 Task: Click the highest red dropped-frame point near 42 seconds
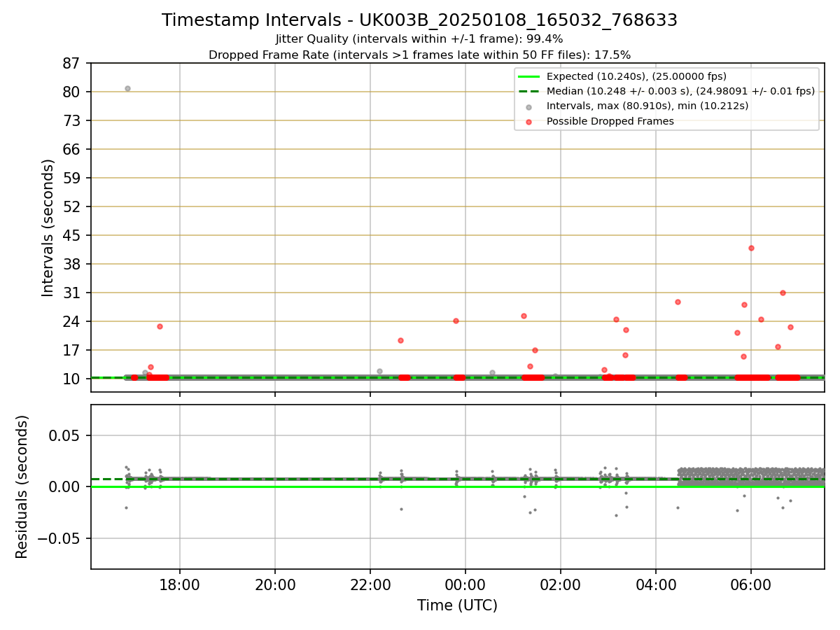click(751, 248)
